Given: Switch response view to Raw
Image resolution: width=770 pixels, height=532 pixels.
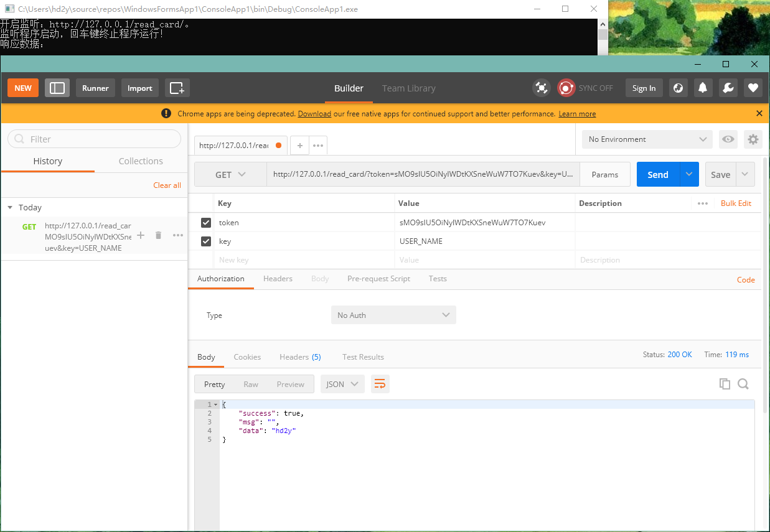Looking at the screenshot, I should point(251,384).
